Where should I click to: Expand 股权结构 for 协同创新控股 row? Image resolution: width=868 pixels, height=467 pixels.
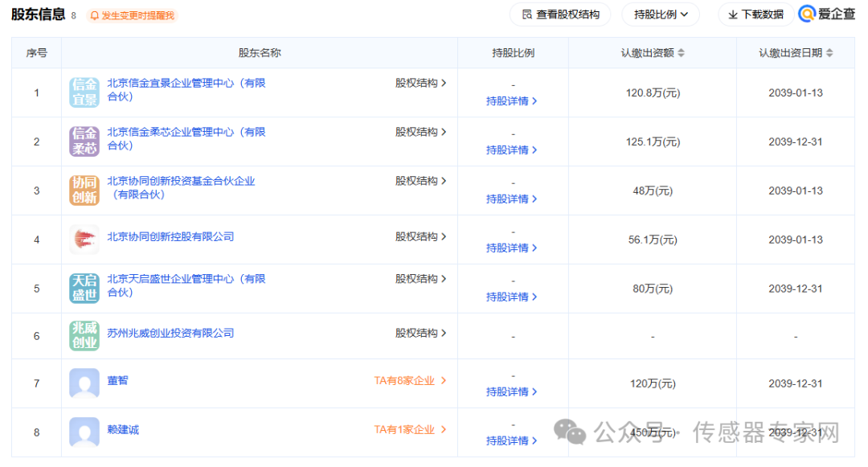420,236
